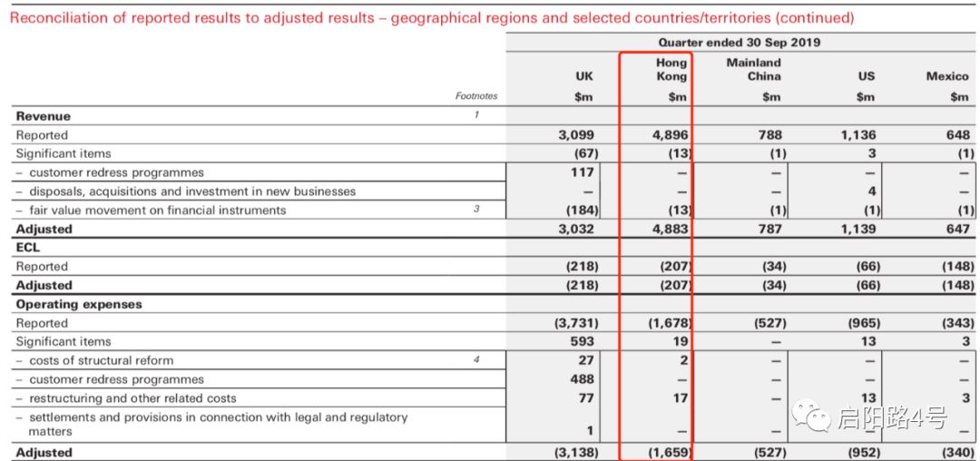Click the red 'Reconciliation of reported results' heading
This screenshot has width=980, height=461.
[x=433, y=18]
